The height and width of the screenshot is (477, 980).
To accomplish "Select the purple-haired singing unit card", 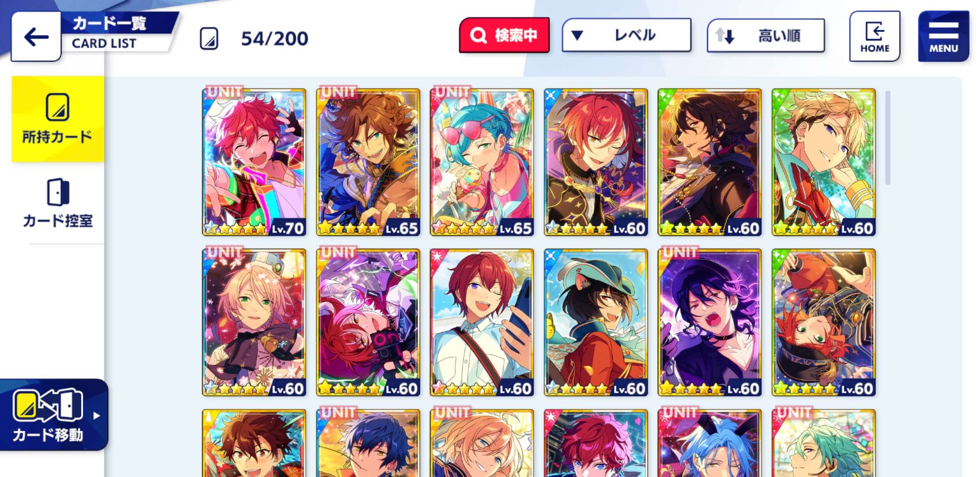I will [x=709, y=322].
